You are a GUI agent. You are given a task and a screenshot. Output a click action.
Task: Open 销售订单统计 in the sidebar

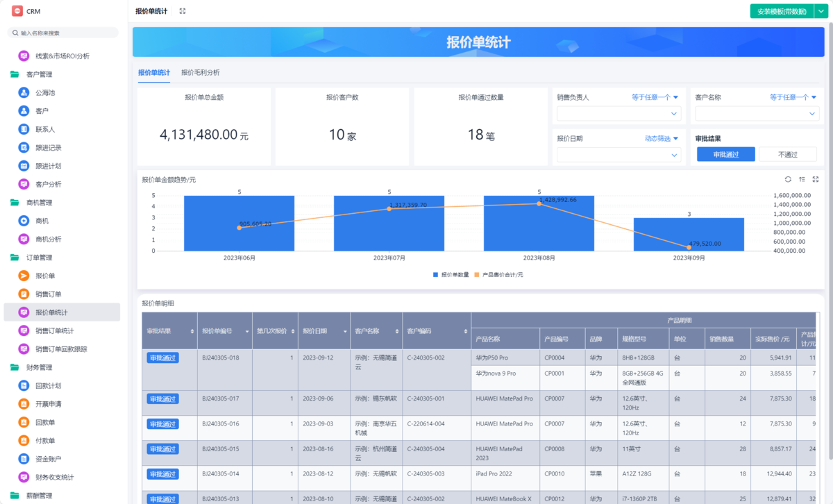click(x=62, y=330)
